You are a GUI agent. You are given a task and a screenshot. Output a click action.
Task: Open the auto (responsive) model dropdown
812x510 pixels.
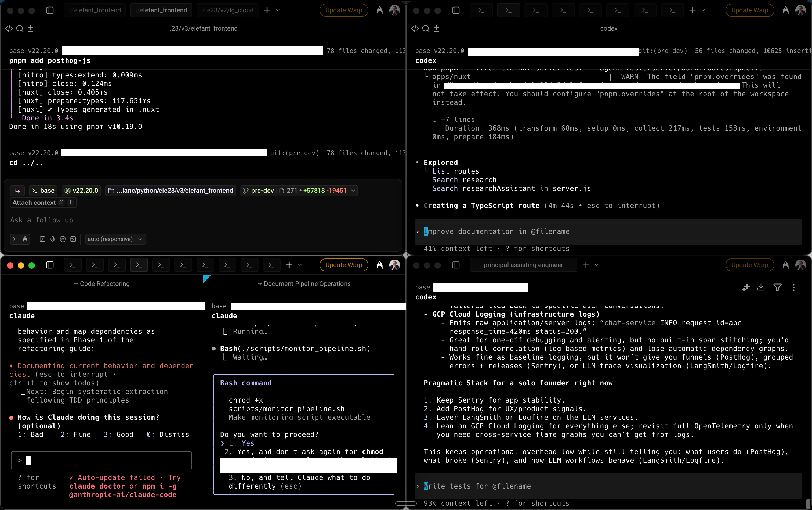tap(115, 239)
